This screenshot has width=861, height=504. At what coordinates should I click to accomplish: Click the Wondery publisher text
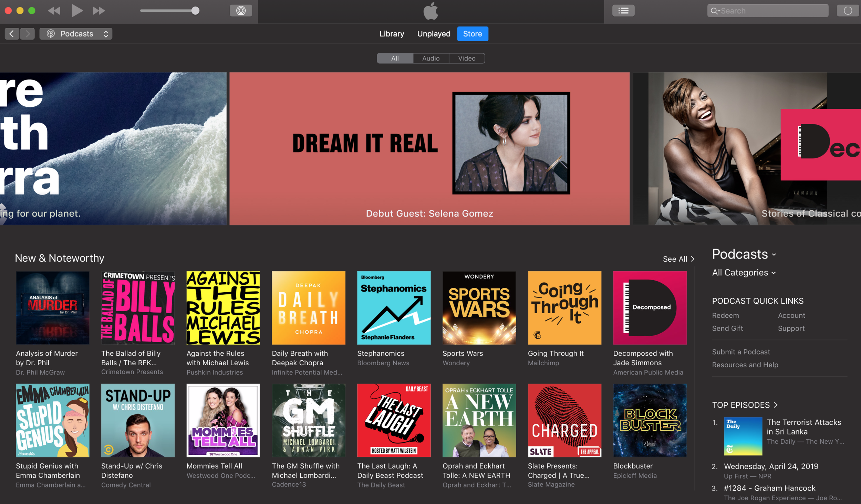point(456,363)
